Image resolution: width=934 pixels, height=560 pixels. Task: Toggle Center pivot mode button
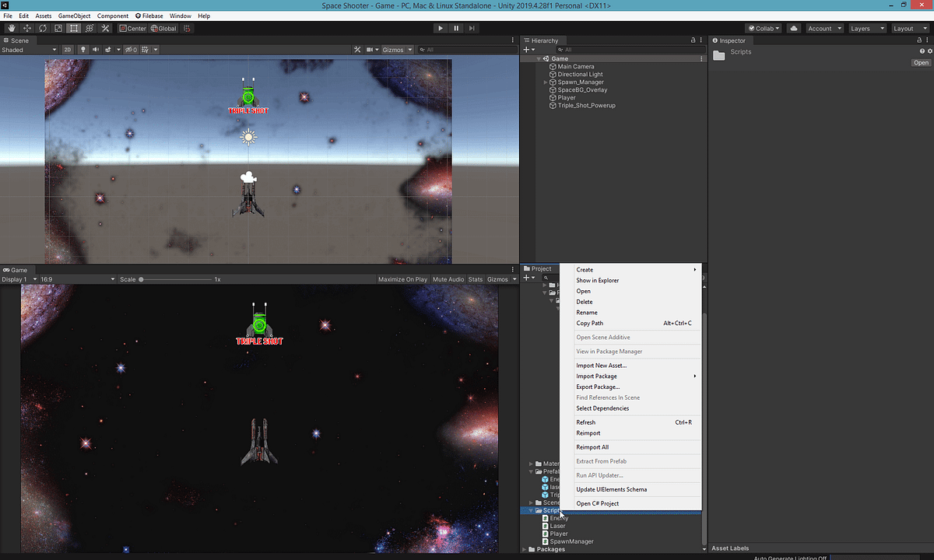click(132, 28)
